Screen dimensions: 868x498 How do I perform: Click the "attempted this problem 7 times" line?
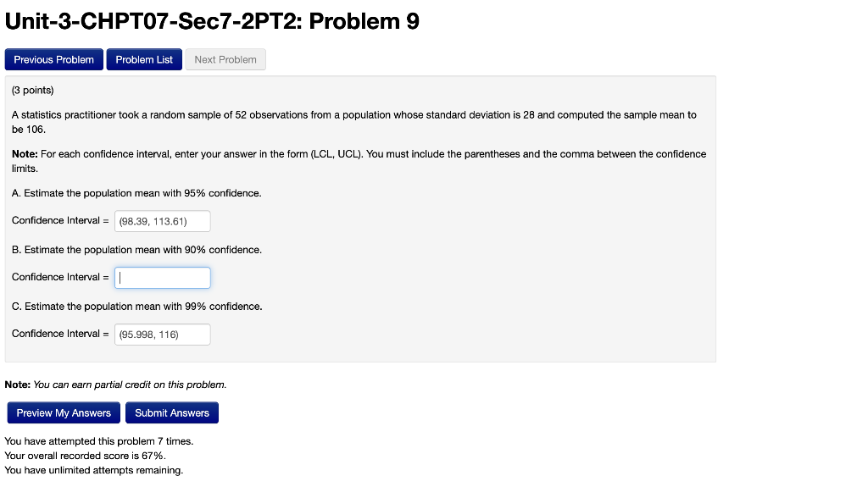click(99, 441)
